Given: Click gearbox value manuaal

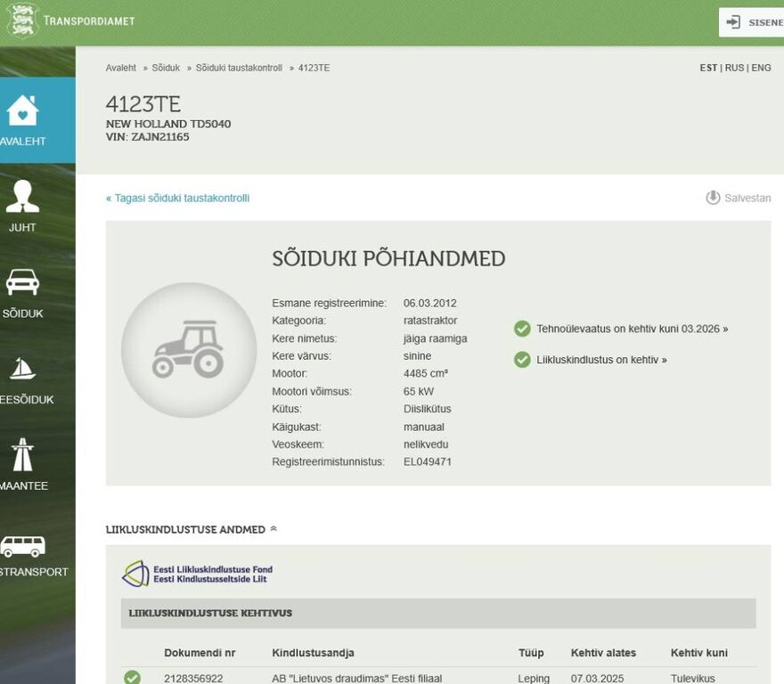Looking at the screenshot, I should (x=424, y=427).
